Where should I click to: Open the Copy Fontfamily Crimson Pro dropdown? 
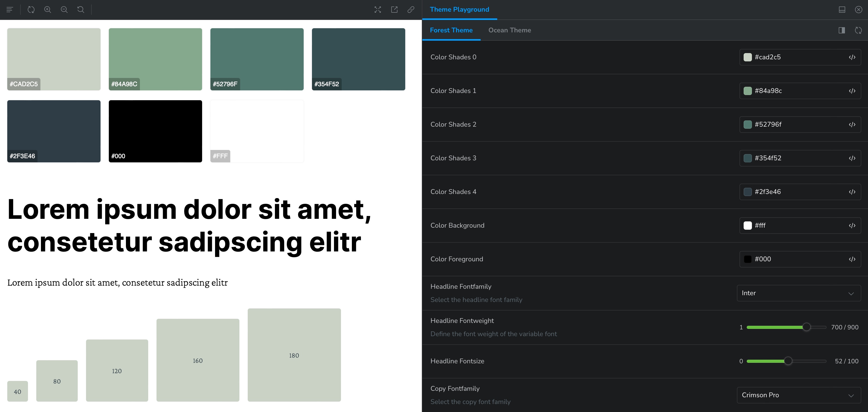pyautogui.click(x=799, y=395)
